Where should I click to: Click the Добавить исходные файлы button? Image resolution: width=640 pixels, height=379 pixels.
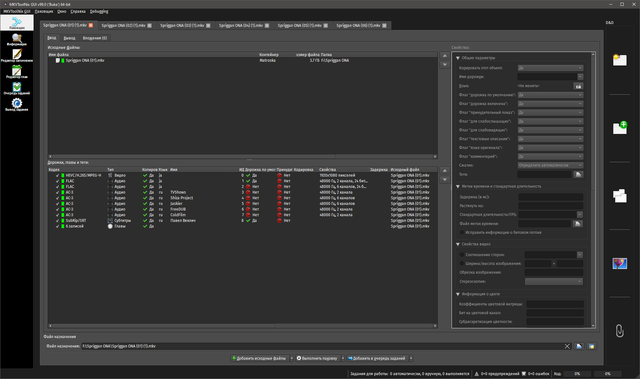259,358
